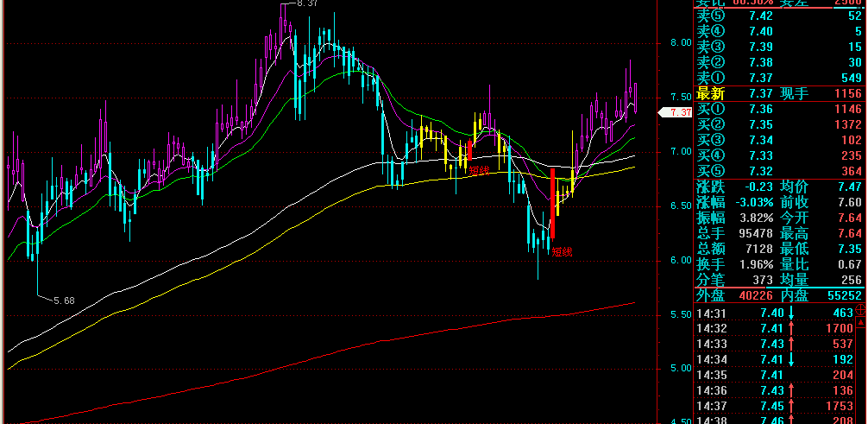Viewport: 868px width, 424px height.
Task: Click the yellow 最新 label
Action: pos(711,93)
